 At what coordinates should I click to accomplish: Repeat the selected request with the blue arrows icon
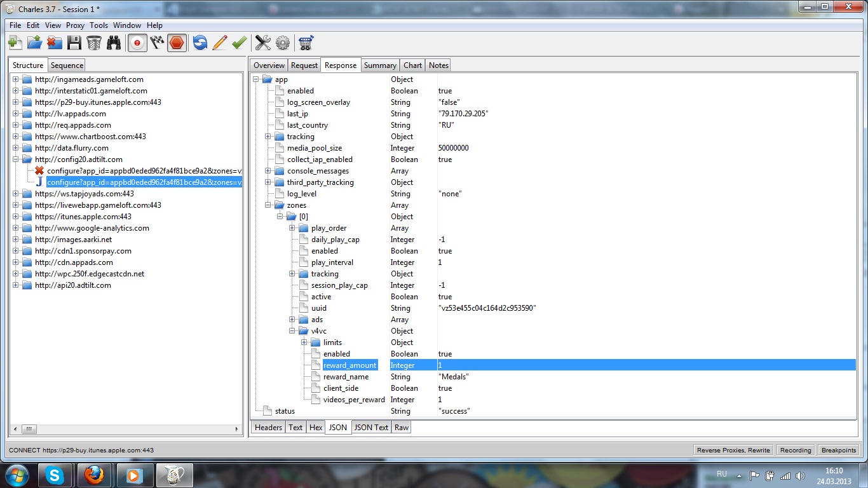pos(200,43)
